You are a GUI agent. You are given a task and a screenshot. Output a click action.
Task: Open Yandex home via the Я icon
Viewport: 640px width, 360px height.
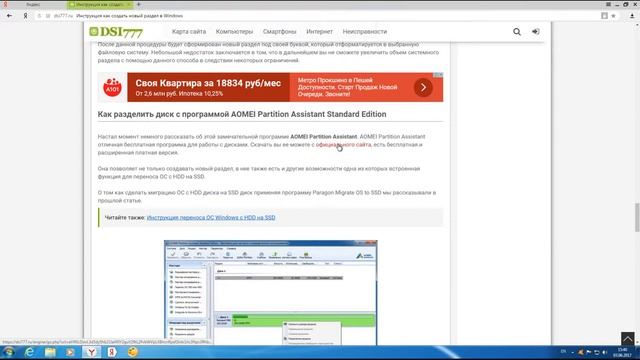(x=25, y=16)
